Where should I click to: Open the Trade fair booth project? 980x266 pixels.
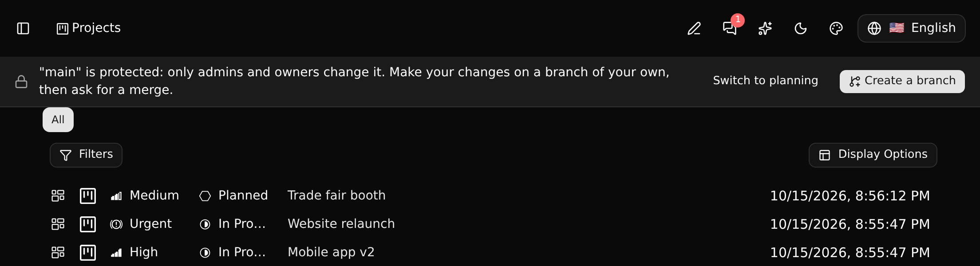(336, 196)
